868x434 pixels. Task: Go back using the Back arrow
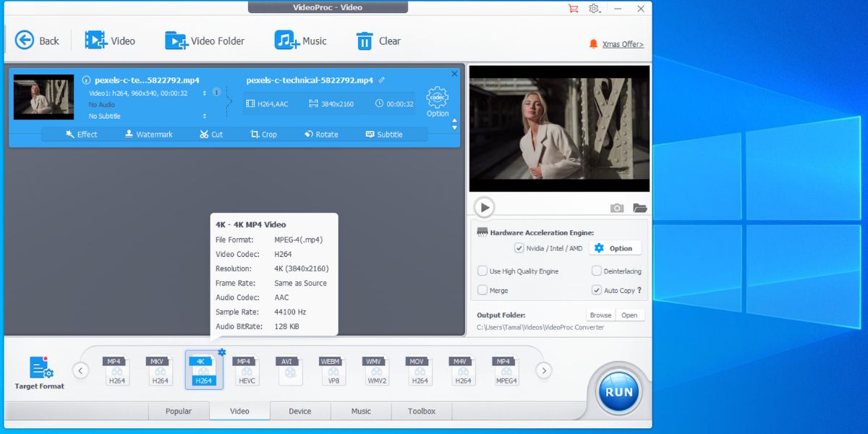37,41
